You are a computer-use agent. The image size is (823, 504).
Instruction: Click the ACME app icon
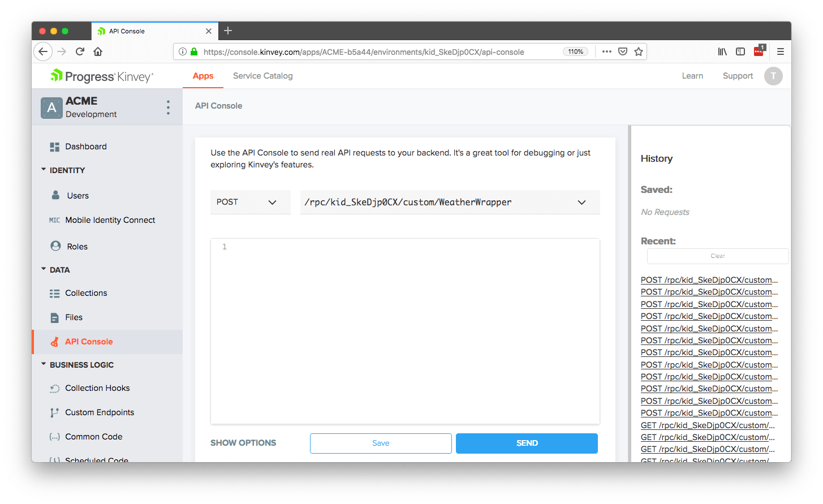coord(51,107)
